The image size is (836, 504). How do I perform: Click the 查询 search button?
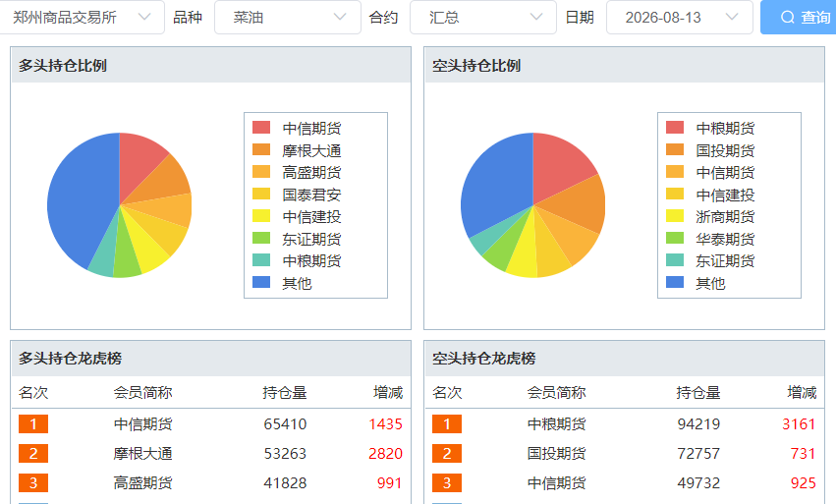pos(798,18)
